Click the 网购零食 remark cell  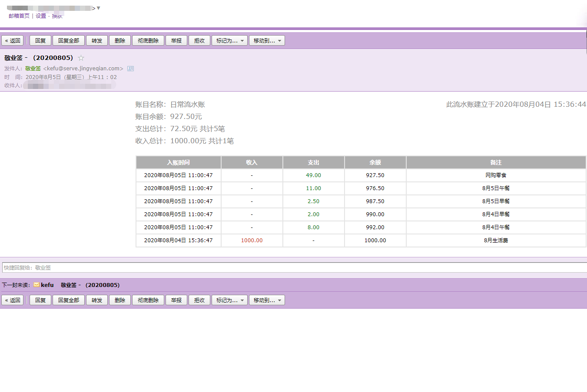(x=496, y=175)
